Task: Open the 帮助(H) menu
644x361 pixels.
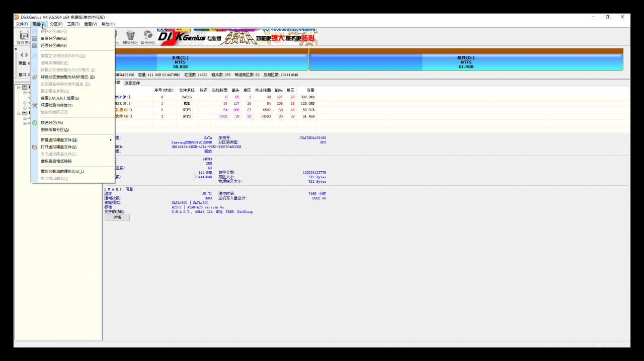Action: click(x=108, y=24)
